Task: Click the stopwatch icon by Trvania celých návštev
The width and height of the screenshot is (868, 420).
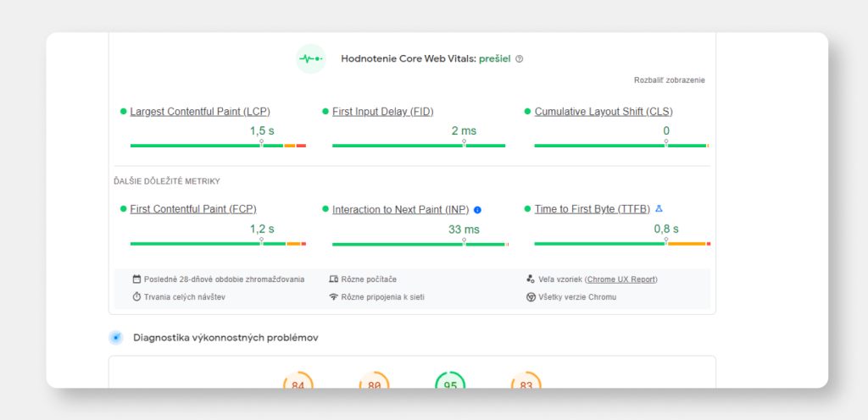Action: click(136, 297)
